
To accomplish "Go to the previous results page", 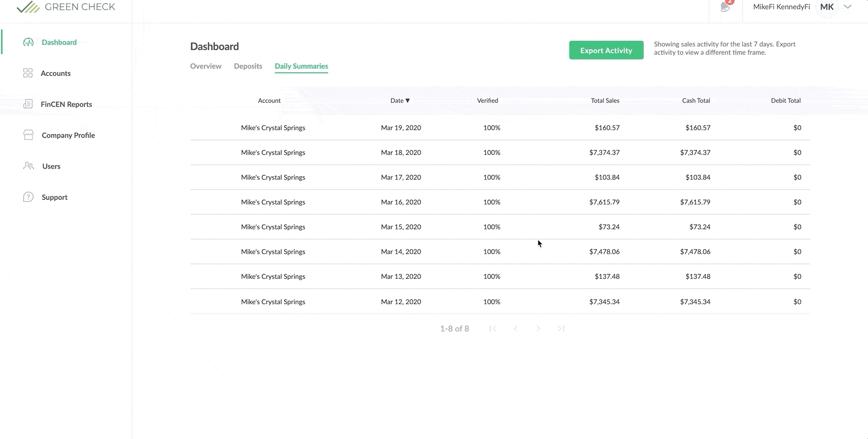I will (516, 328).
